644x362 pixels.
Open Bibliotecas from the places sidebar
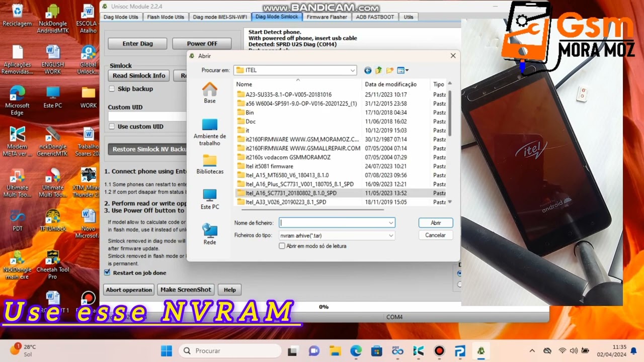point(210,164)
